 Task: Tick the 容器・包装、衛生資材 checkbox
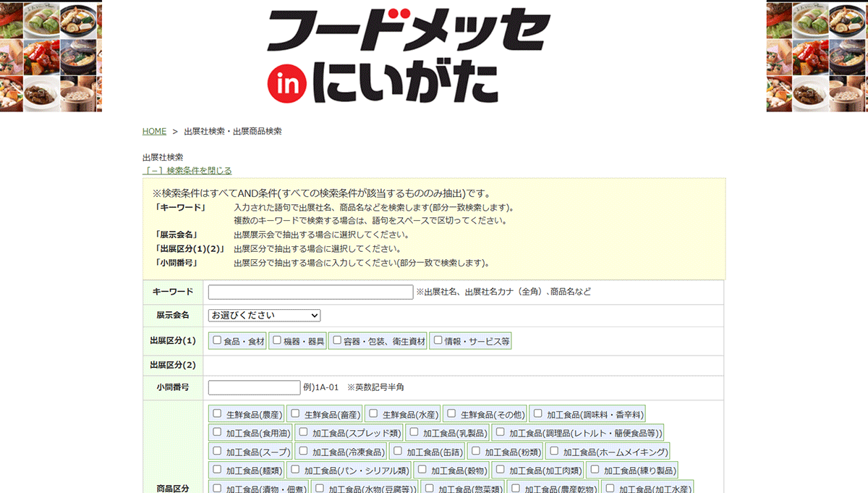click(x=336, y=340)
